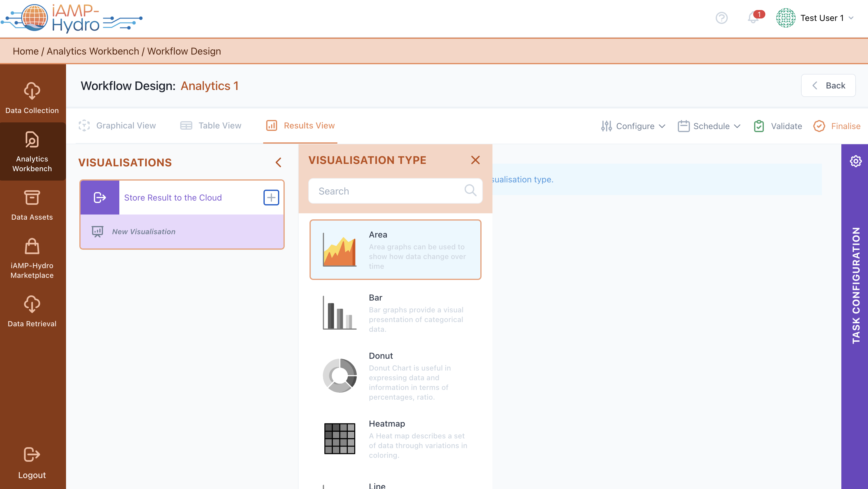Click the Back button
The image size is (868, 489).
[x=828, y=86]
